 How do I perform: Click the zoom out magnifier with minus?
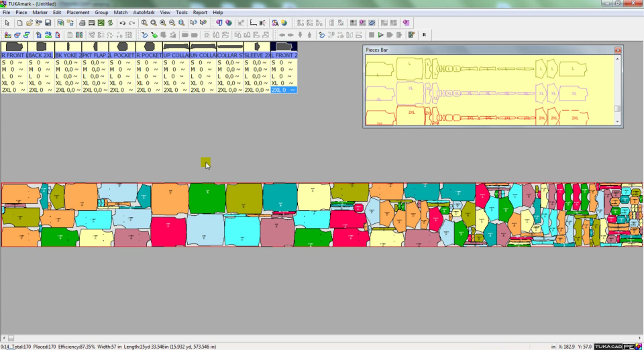point(172,23)
